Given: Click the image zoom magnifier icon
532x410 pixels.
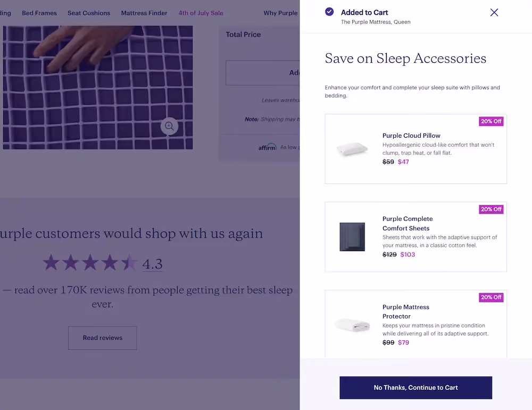Looking at the screenshot, I should click(x=169, y=126).
